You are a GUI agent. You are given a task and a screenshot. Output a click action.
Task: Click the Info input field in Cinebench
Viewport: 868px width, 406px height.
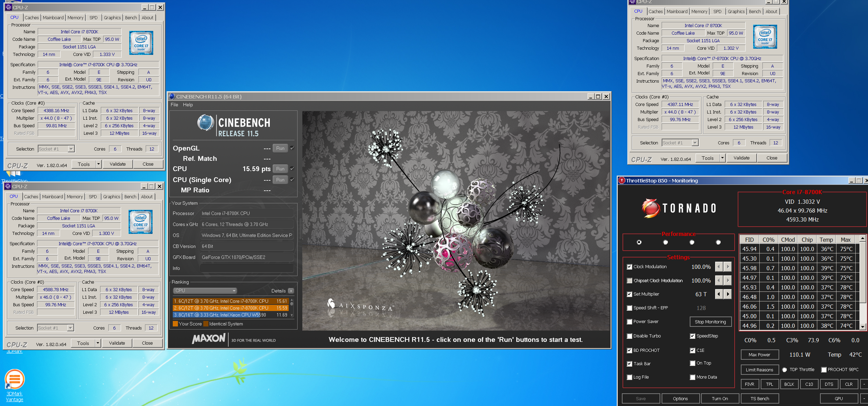pos(246,268)
